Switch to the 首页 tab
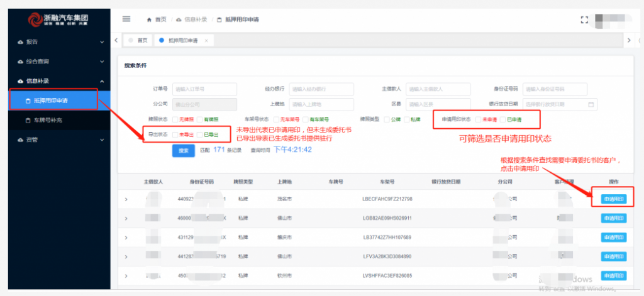This screenshot has width=644, height=296. pyautogui.click(x=138, y=41)
